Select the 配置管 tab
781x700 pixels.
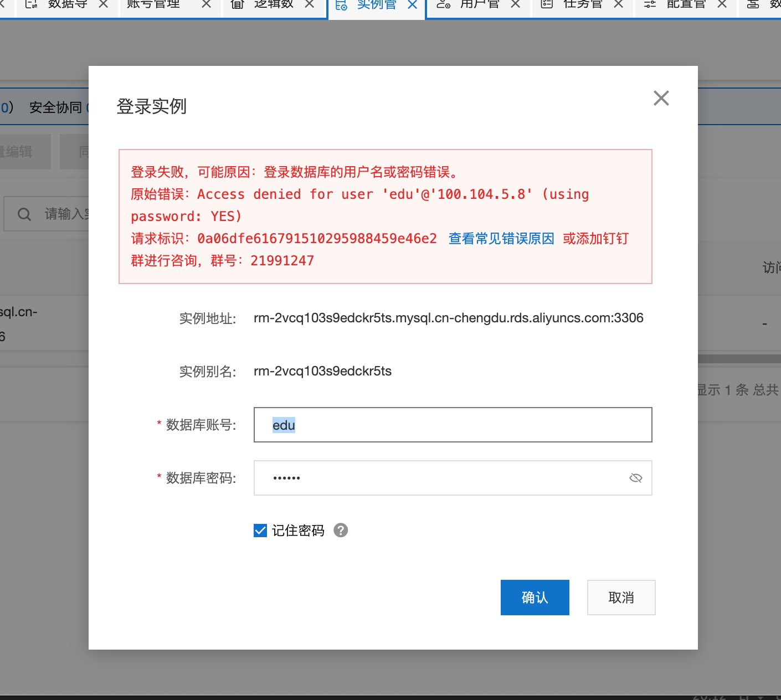(686, 4)
